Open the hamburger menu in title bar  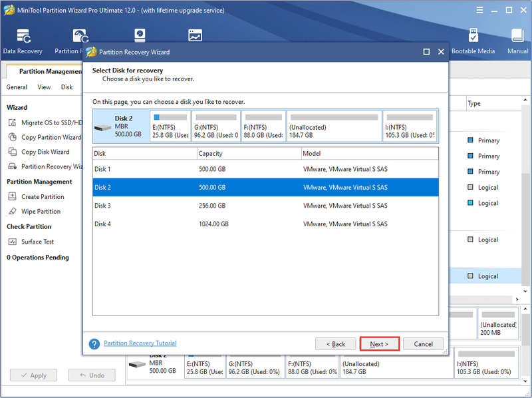pyautogui.click(x=479, y=10)
